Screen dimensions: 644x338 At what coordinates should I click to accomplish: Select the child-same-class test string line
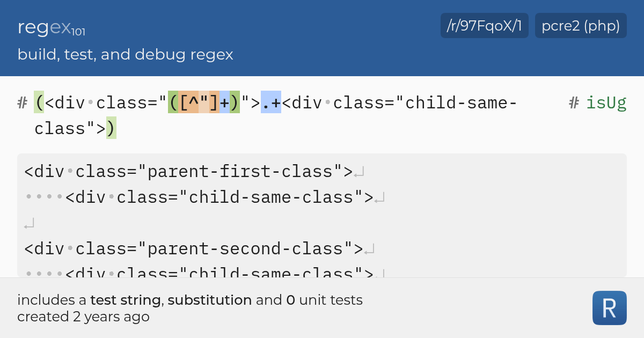pyautogui.click(x=215, y=197)
